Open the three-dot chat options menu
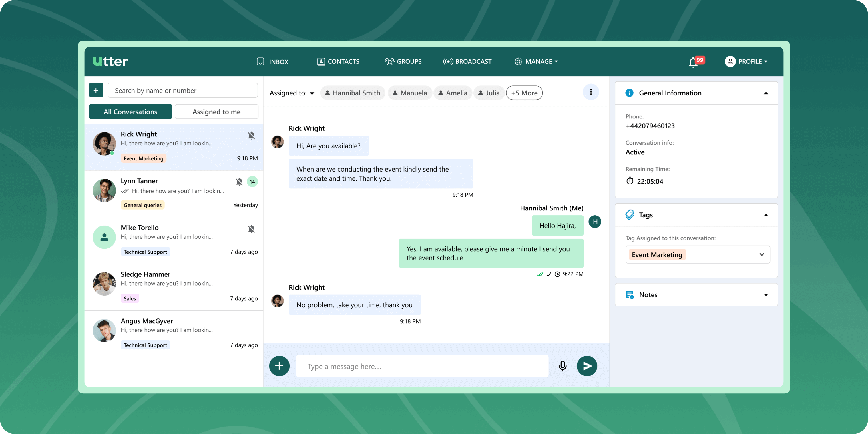Viewport: 868px width, 434px height. pos(591,92)
